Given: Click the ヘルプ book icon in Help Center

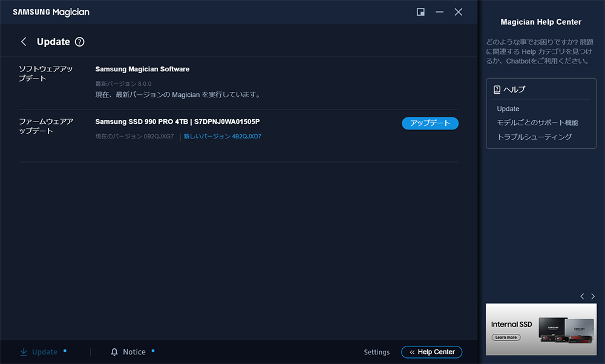Looking at the screenshot, I should [497, 89].
